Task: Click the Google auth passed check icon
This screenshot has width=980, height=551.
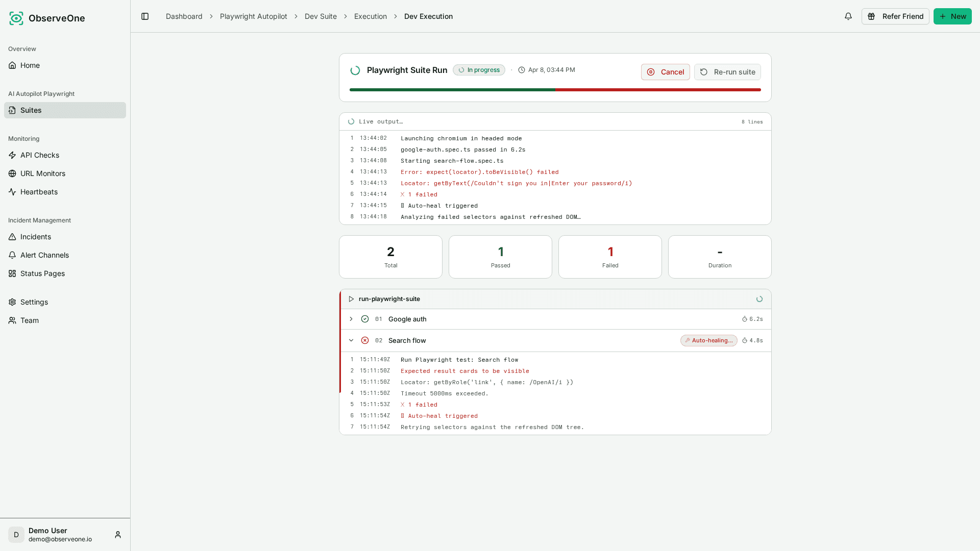Action: (x=365, y=319)
